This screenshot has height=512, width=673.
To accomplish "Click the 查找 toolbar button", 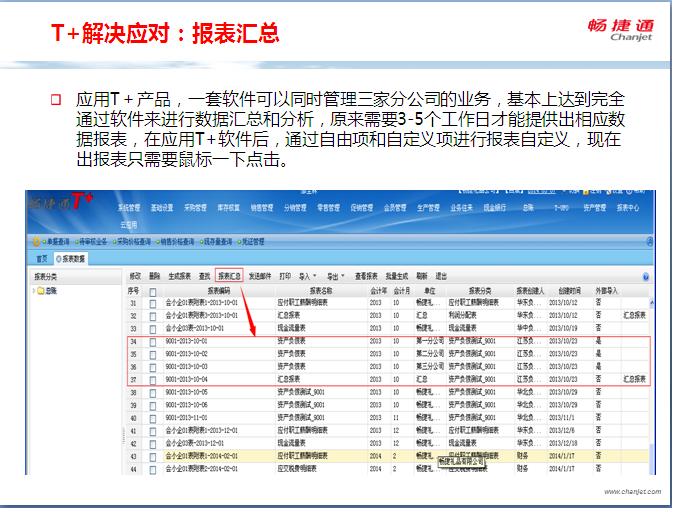I will coord(205,276).
